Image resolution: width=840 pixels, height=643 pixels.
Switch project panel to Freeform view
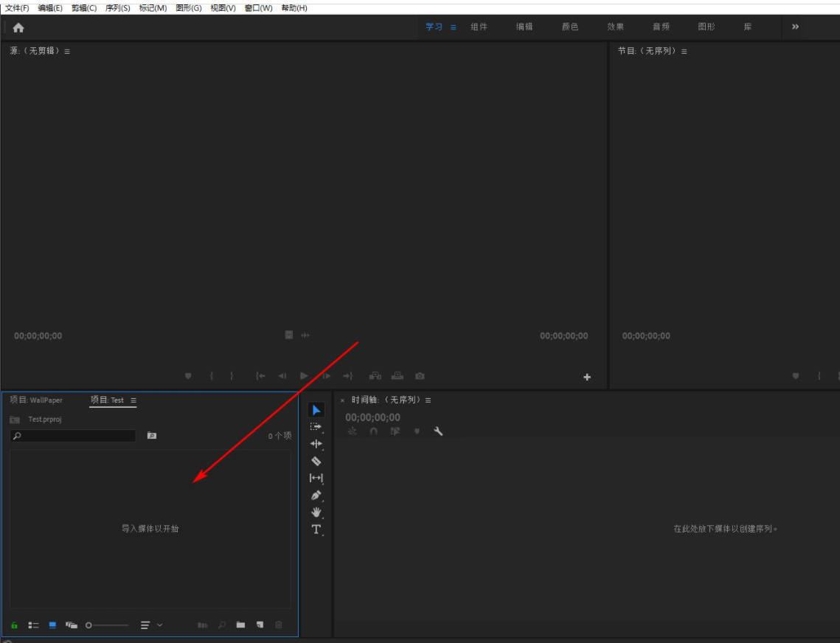click(72, 625)
